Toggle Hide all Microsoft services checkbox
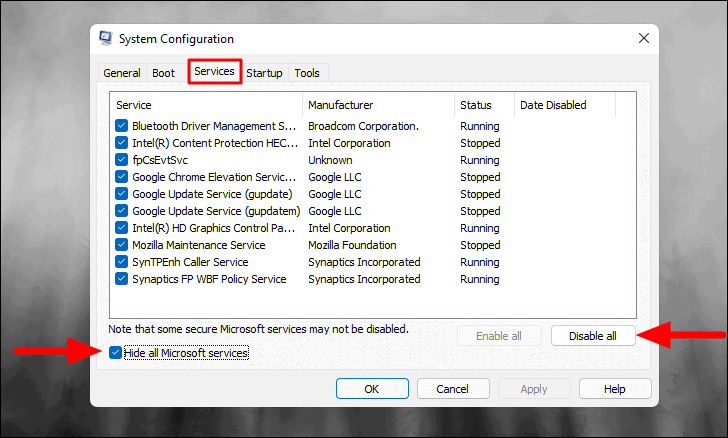This screenshot has height=438, width=728. [x=115, y=353]
